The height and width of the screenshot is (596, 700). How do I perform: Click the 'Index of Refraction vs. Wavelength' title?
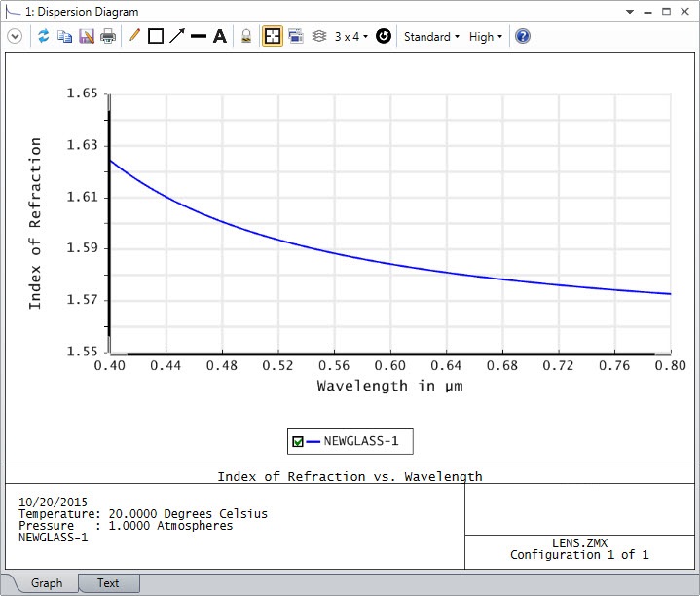pos(350,477)
